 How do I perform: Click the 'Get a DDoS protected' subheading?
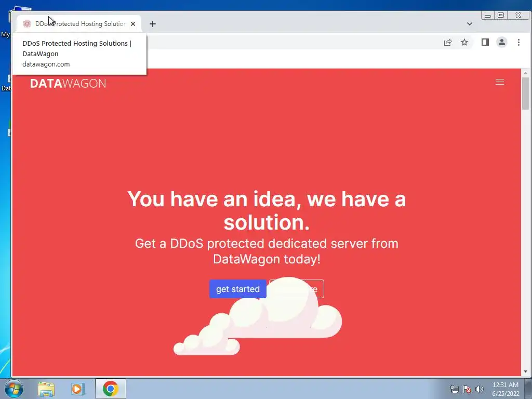[267, 251]
